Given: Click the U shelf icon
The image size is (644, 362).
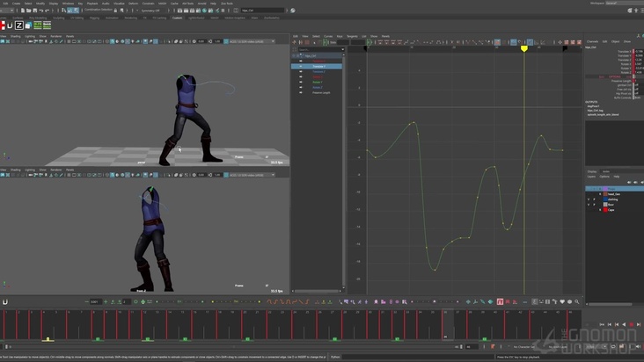Looking at the screenshot, I should coord(11,25).
